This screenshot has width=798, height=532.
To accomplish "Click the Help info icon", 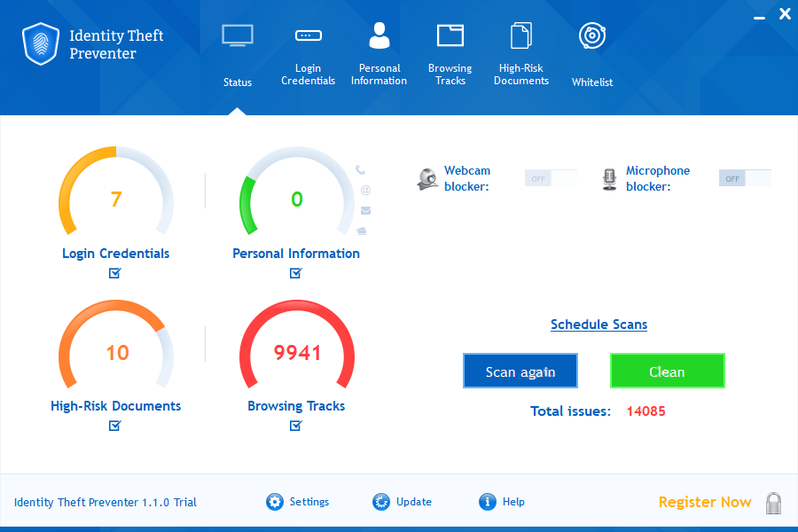I will pyautogui.click(x=488, y=502).
